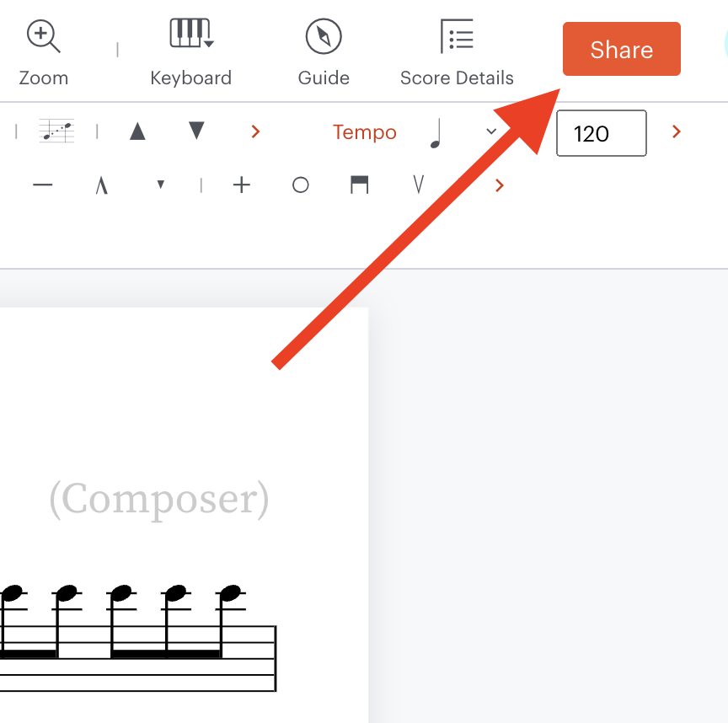Toggle the tenuto dash articulation
Screen dimensions: 728x723
tap(43, 185)
